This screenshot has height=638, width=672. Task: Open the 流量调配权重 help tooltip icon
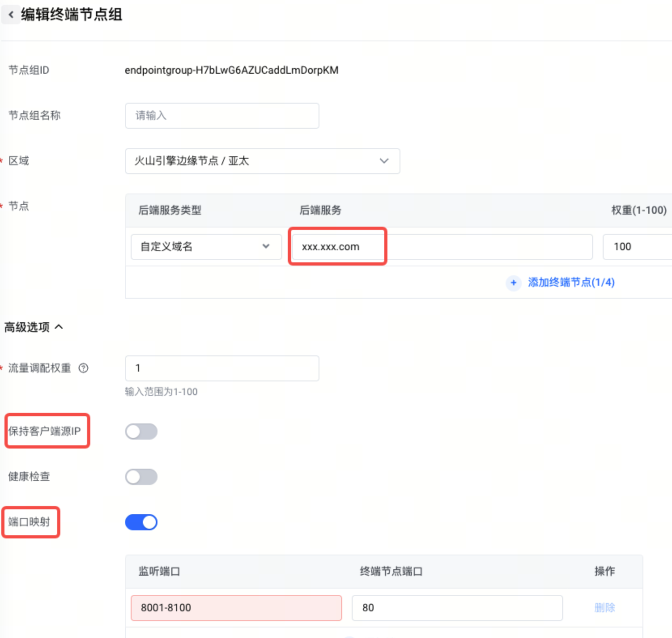(x=83, y=368)
